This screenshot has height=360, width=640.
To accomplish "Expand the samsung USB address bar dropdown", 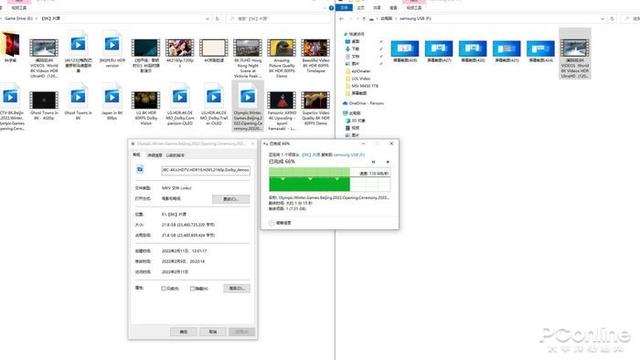I will click(x=602, y=19).
